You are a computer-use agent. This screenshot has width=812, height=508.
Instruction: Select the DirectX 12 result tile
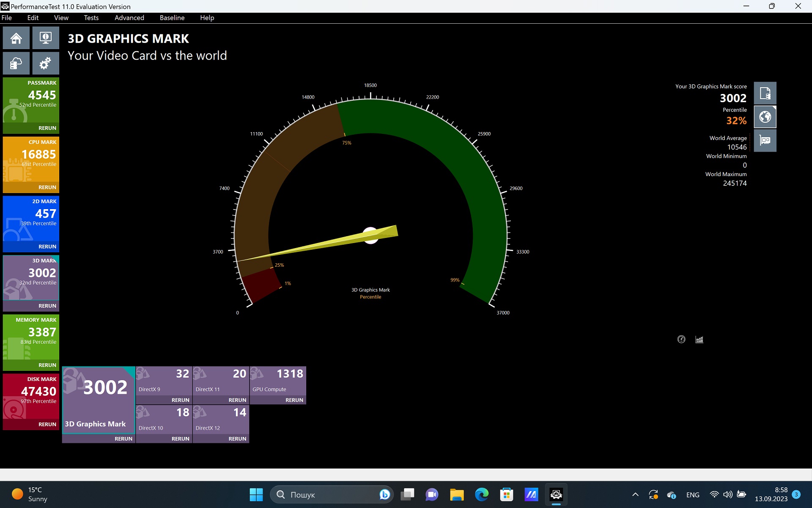coord(221,420)
